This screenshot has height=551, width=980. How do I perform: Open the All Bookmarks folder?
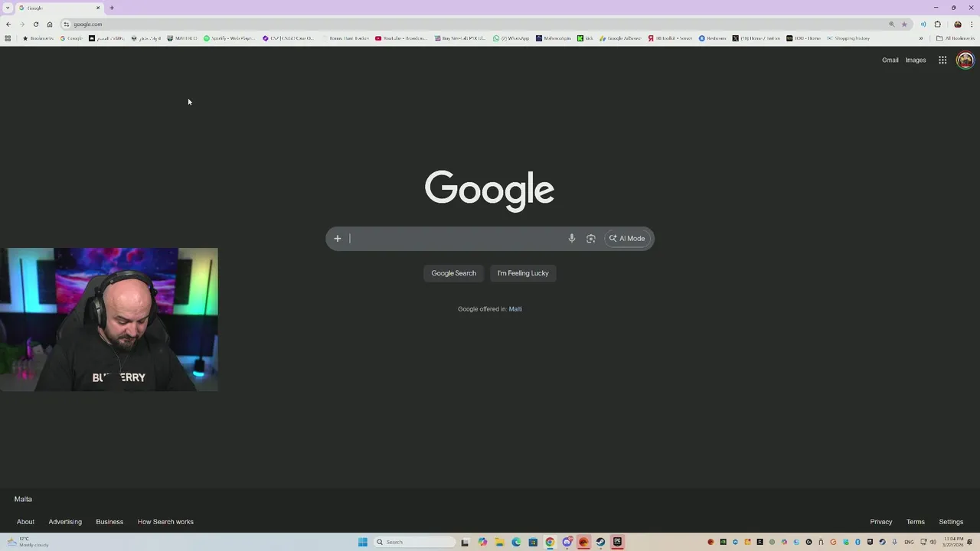coord(955,38)
